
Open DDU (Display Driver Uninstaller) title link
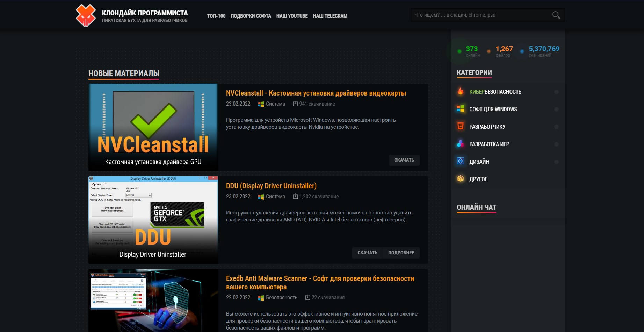[271, 186]
